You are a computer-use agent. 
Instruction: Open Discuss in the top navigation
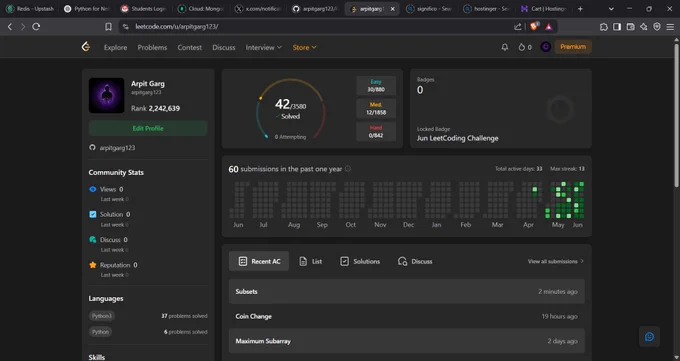point(224,47)
